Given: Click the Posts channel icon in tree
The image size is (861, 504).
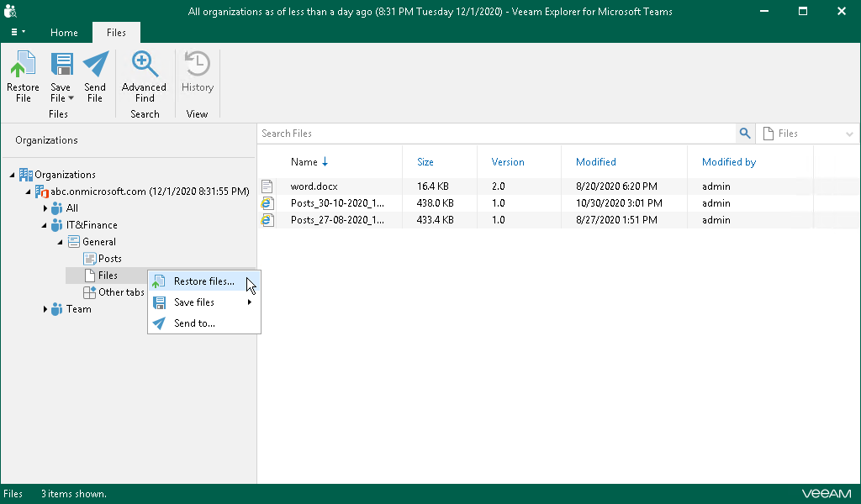Looking at the screenshot, I should (90, 259).
